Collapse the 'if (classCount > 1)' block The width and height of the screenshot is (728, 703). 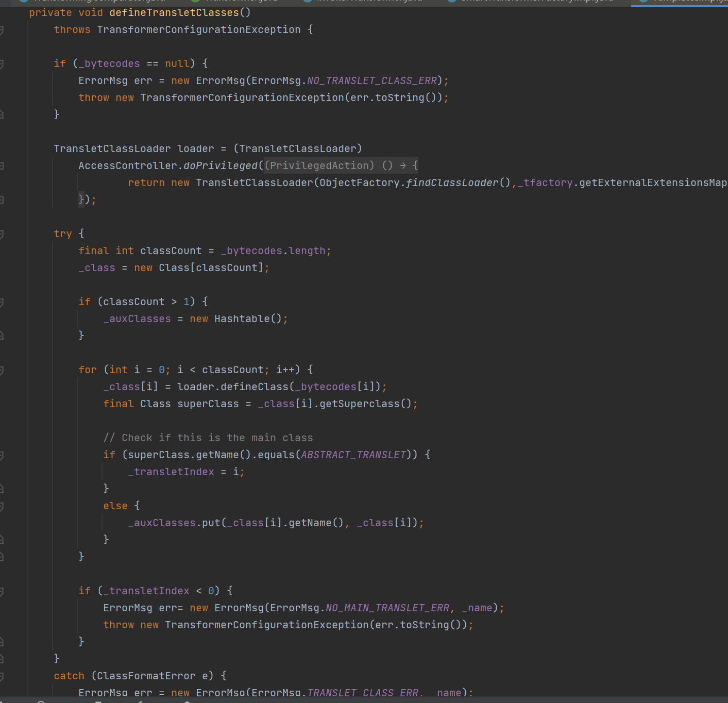click(x=2, y=303)
